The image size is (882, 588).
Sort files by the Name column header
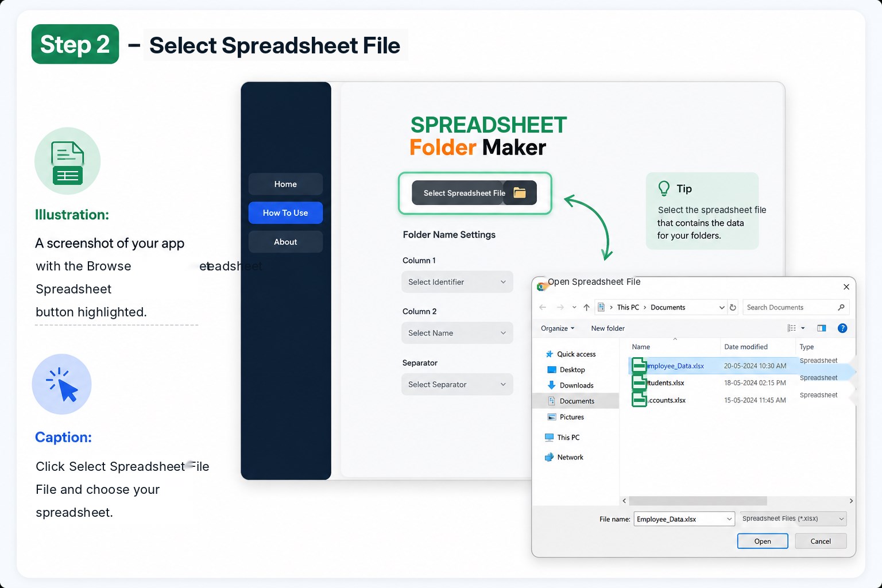coord(641,347)
